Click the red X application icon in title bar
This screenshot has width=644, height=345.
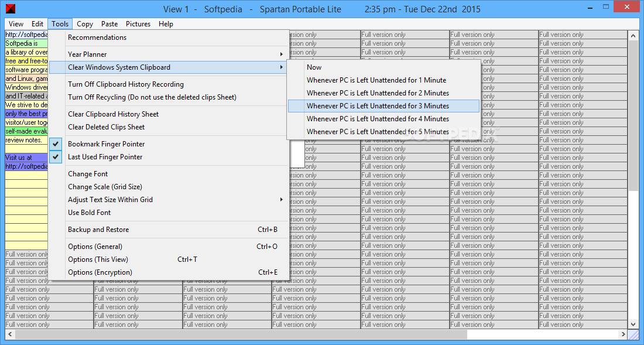coord(10,9)
